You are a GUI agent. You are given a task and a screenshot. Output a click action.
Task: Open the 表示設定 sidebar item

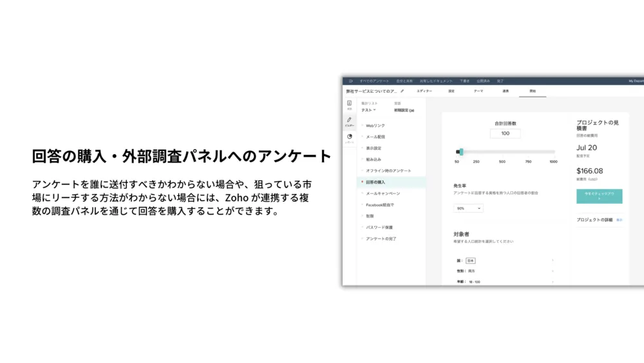pos(374,148)
